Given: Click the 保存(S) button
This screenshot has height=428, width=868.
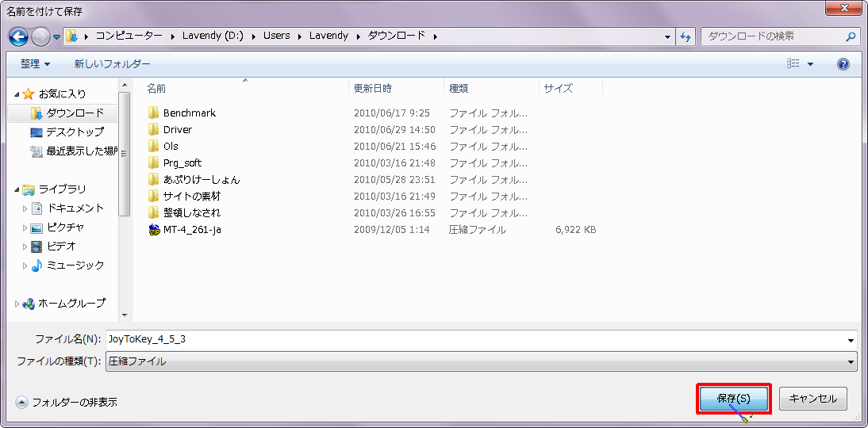Looking at the screenshot, I should 733,399.
